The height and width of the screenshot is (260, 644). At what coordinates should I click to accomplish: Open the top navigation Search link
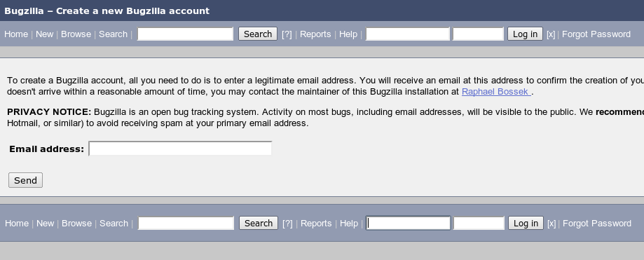(x=113, y=34)
